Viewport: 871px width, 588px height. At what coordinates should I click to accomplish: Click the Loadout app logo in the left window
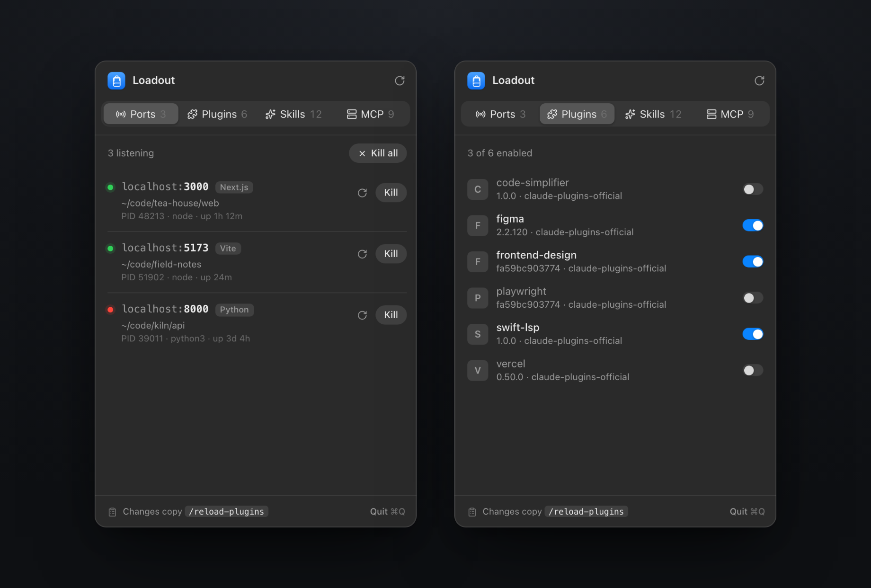point(116,81)
